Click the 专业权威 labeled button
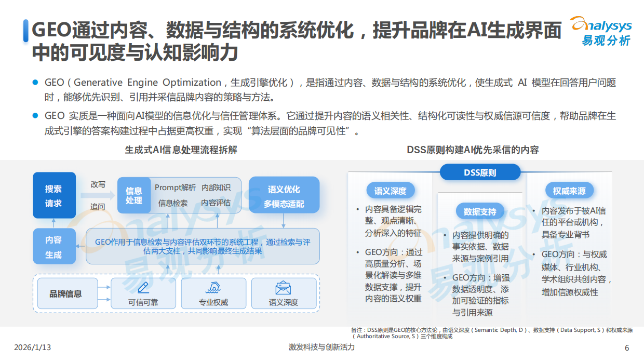644x362 pixels. click(213, 301)
